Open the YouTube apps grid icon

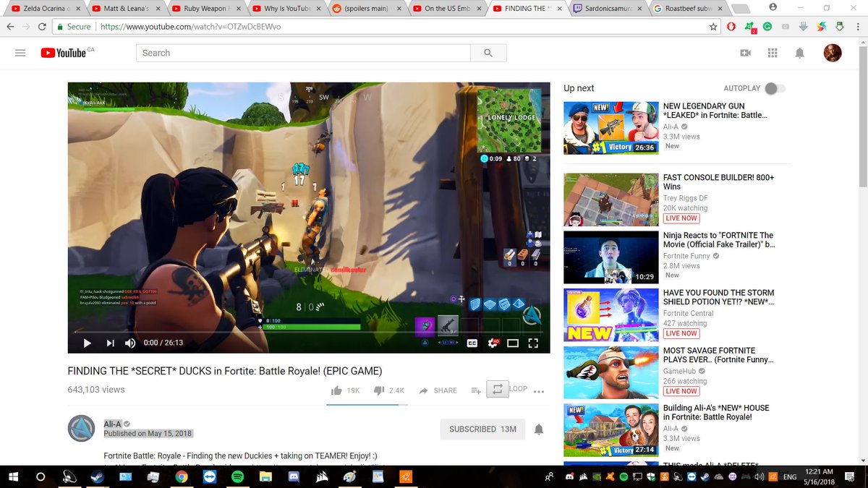773,53
